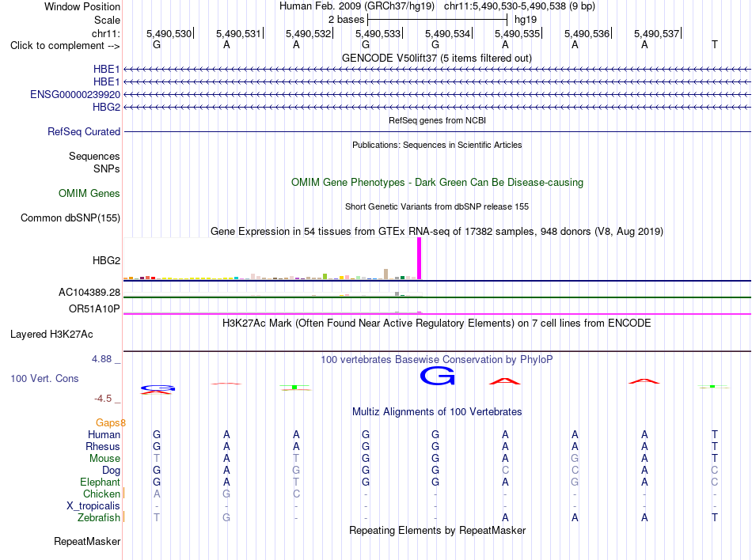Click the Sequences track label
The width and height of the screenshot is (752, 560).
point(94,156)
